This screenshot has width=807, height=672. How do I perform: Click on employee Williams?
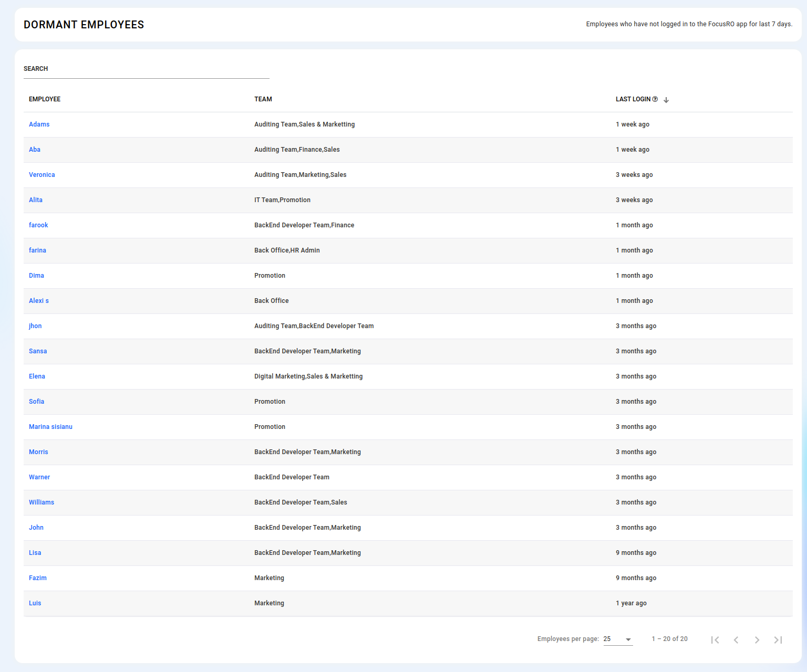(x=42, y=502)
